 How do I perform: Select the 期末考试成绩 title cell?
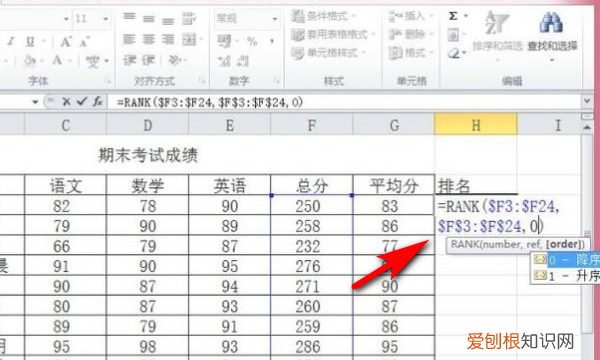click(148, 155)
